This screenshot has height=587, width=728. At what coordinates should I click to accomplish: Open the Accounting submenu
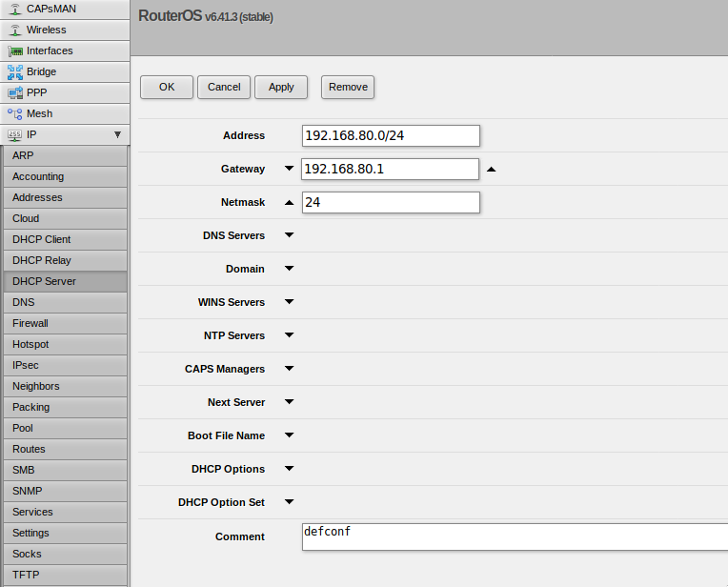(65, 176)
